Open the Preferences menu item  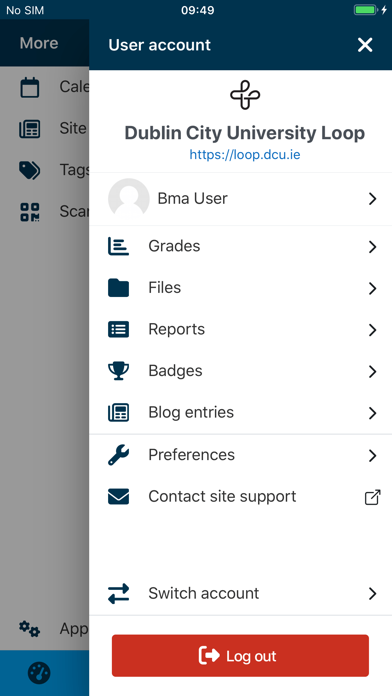tap(241, 455)
